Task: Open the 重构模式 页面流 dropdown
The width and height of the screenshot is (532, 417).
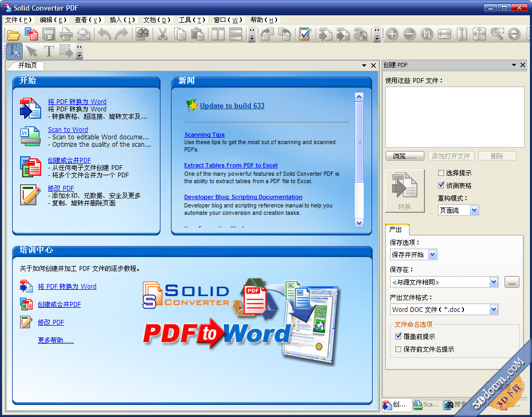Action: click(x=474, y=211)
